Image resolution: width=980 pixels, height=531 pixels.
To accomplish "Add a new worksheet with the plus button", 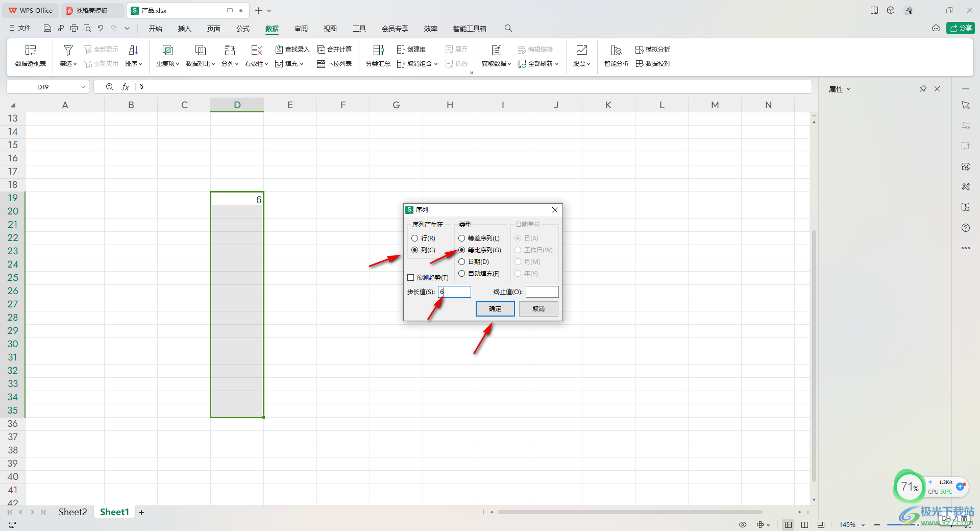I will coord(141,513).
